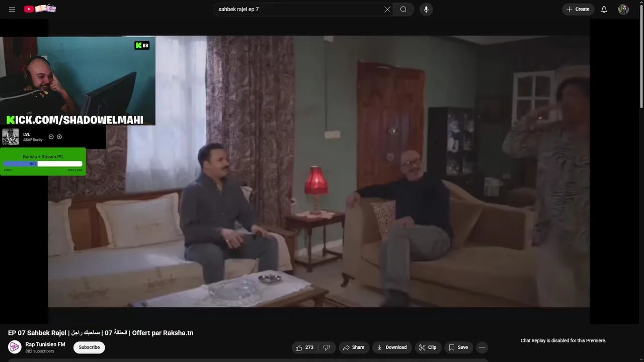Click the 882 subscribers text

tap(40, 351)
